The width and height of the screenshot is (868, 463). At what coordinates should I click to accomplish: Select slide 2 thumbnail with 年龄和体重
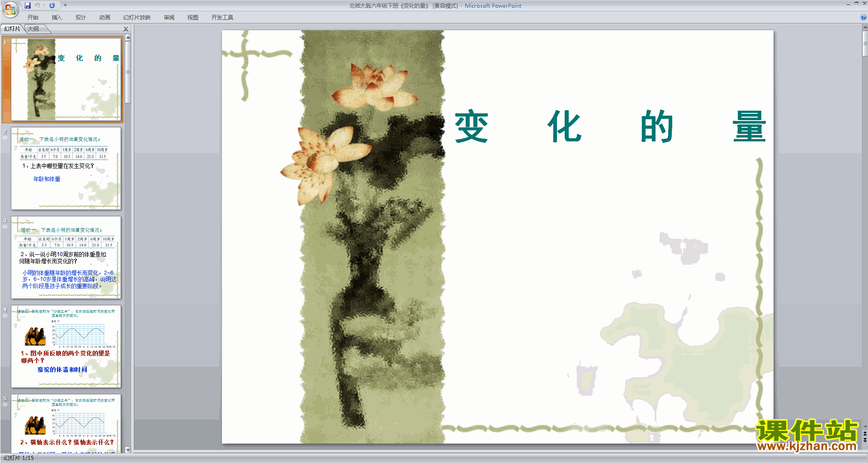(x=66, y=168)
